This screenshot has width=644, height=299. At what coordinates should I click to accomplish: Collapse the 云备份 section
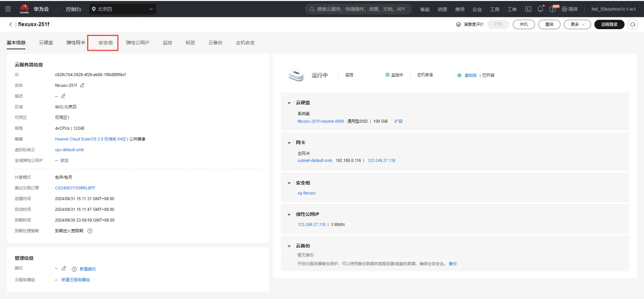289,246
